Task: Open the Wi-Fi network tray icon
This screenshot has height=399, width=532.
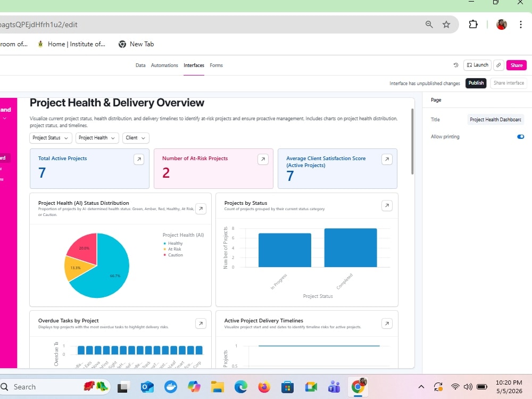Action: click(455, 387)
